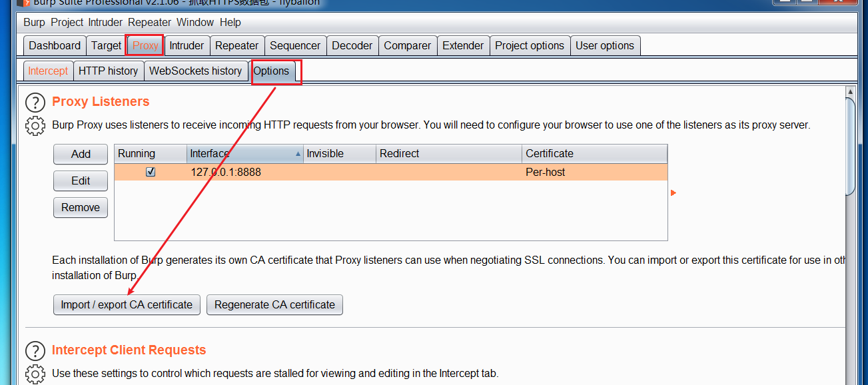The width and height of the screenshot is (868, 385).
Task: Select the Per-host certificate cell
Action: 594,172
